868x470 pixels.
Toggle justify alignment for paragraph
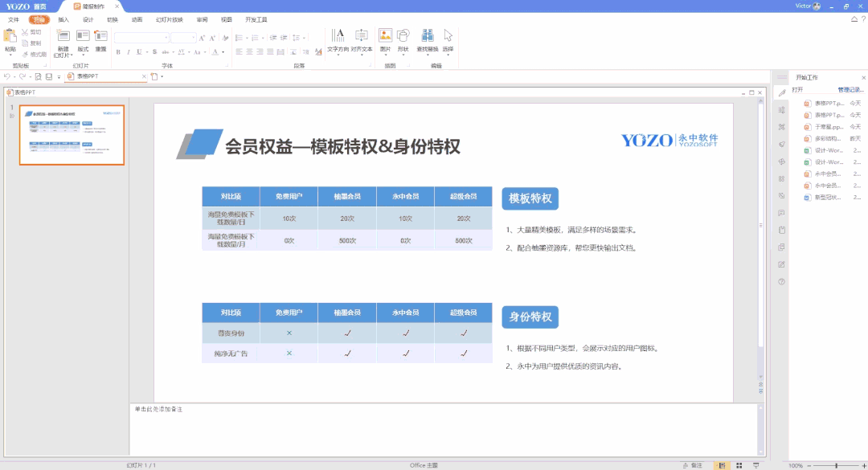pyautogui.click(x=270, y=51)
